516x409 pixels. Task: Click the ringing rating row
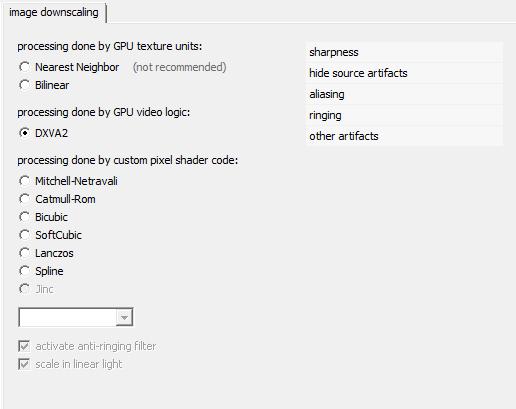click(404, 115)
